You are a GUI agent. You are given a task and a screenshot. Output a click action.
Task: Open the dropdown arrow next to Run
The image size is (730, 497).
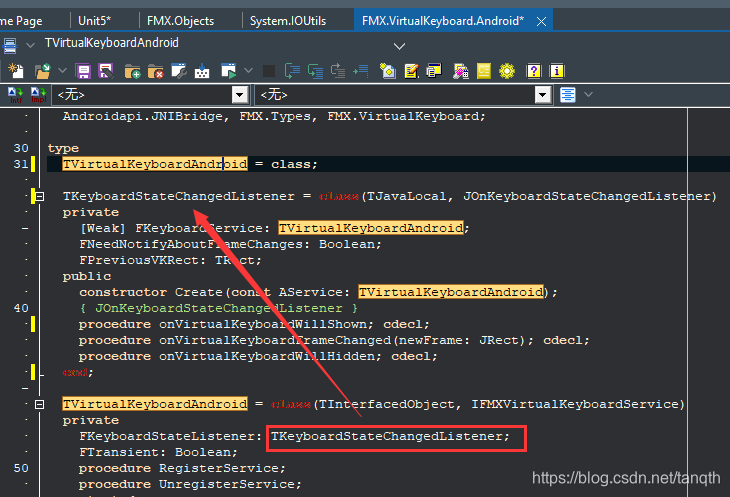[x=249, y=71]
